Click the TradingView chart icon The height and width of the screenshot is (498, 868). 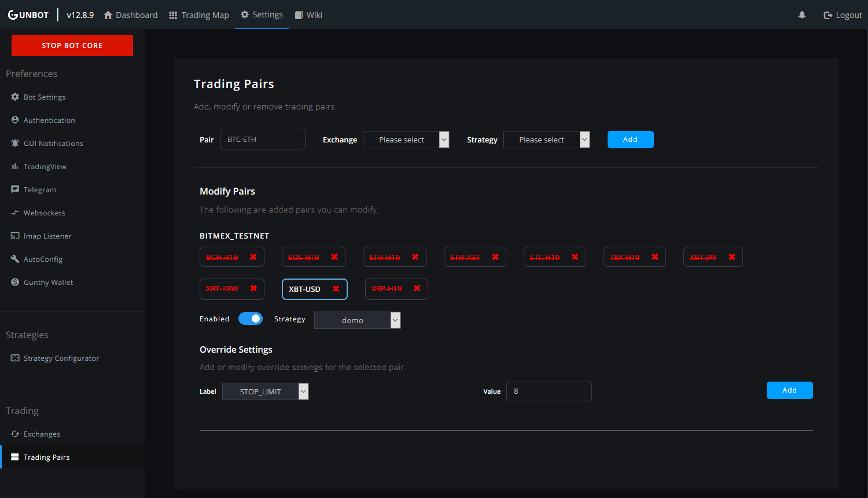pos(15,166)
